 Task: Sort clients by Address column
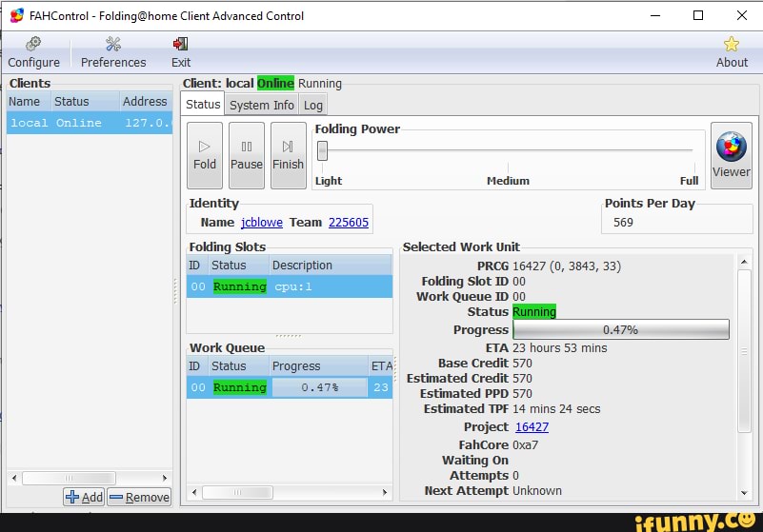[x=146, y=101]
